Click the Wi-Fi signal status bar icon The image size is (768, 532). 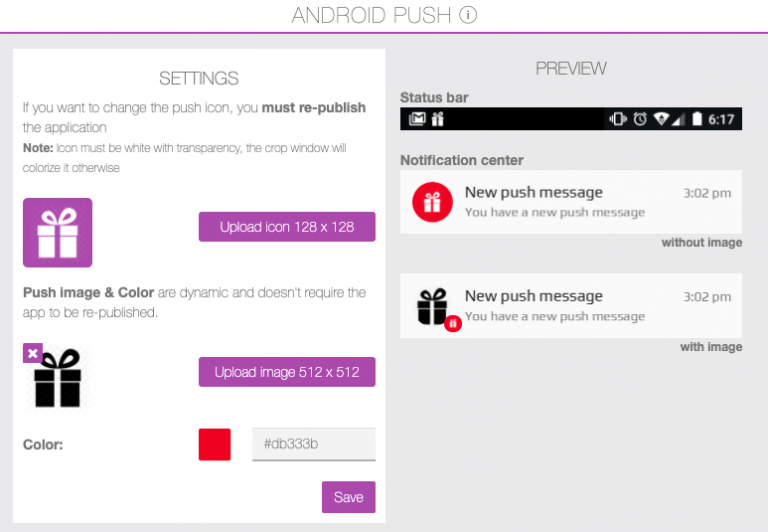point(661,119)
